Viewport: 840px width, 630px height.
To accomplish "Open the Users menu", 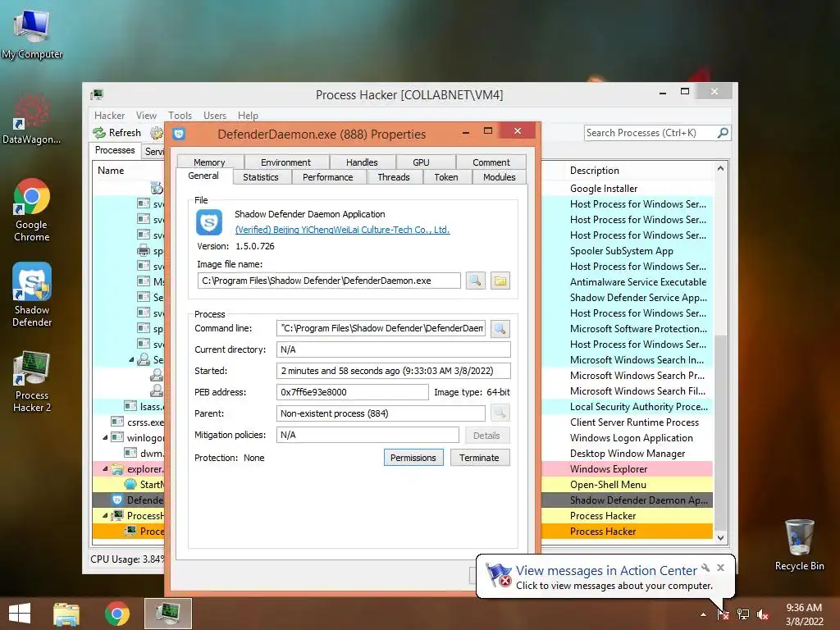I will point(215,115).
